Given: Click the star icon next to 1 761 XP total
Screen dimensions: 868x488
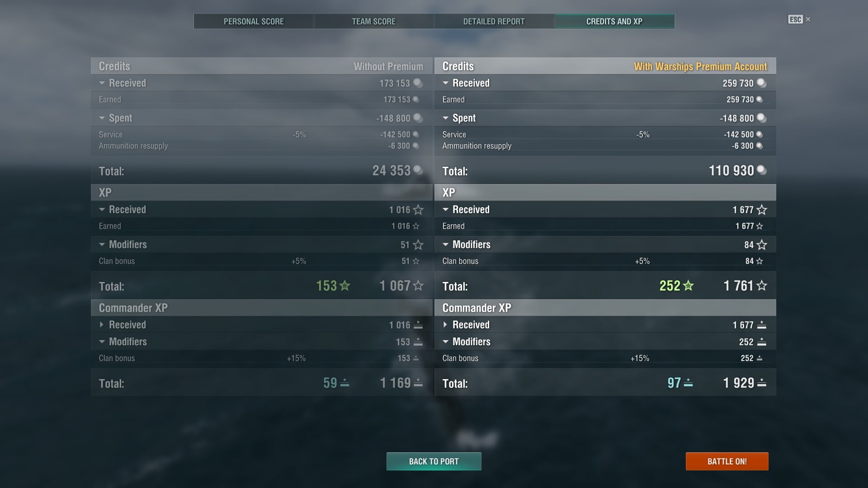Looking at the screenshot, I should [x=762, y=286].
